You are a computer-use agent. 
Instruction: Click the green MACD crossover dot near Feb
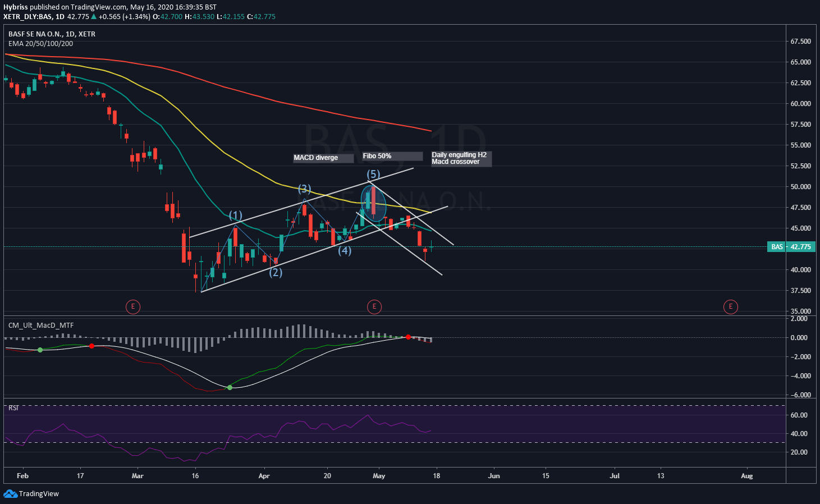tap(40, 350)
